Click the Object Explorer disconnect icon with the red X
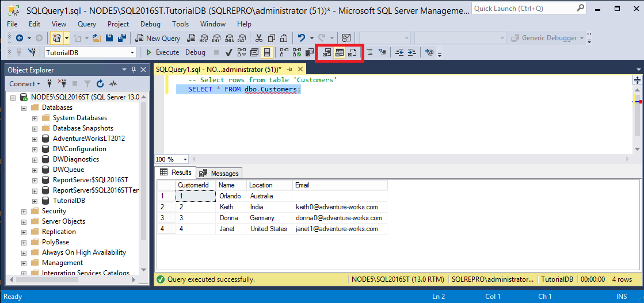 (x=62, y=84)
